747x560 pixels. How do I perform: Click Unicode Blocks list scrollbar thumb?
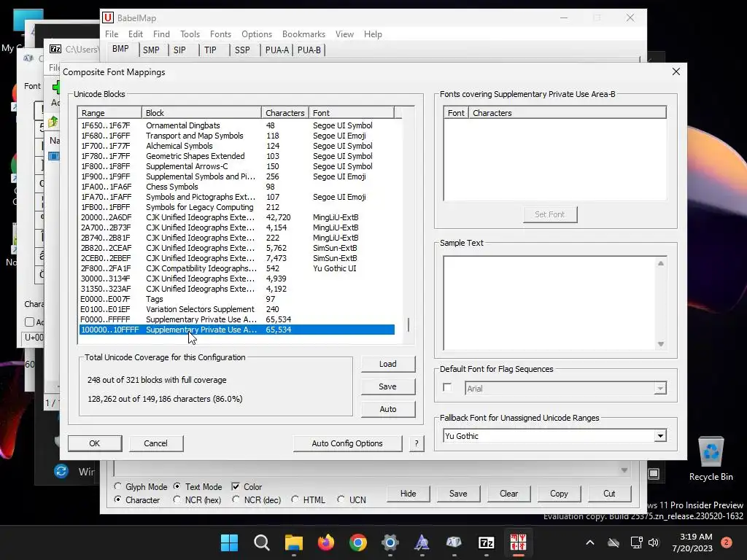click(409, 325)
